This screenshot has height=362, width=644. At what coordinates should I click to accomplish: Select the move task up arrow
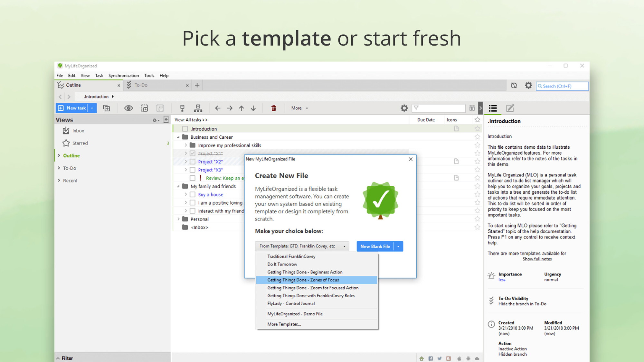[241, 108]
